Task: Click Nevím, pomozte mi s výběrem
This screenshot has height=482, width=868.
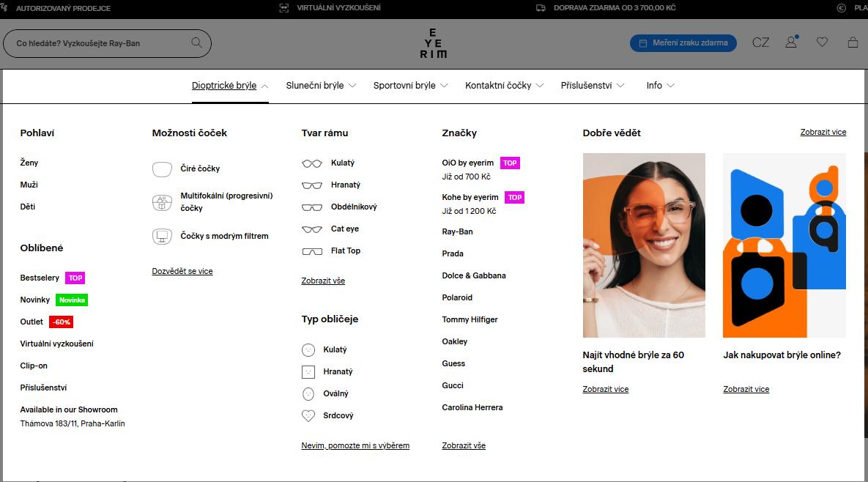Action: click(355, 445)
